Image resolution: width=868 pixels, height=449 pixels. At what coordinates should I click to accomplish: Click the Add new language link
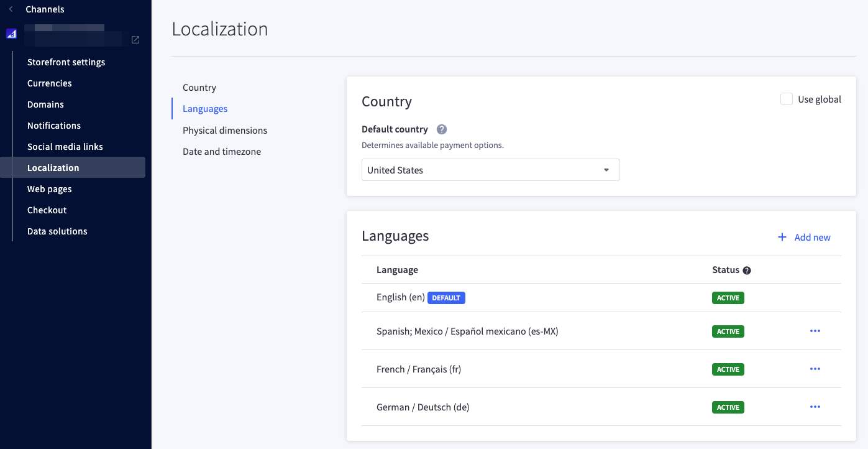tap(812, 237)
